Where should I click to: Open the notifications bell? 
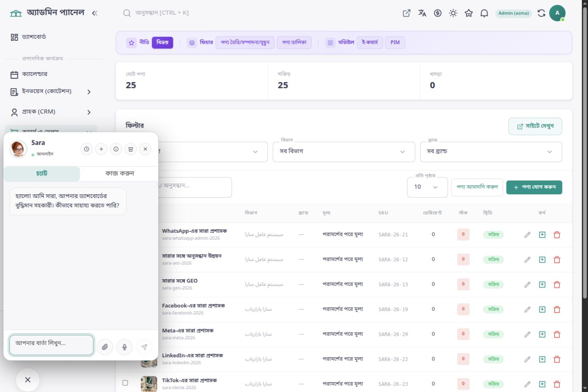(484, 13)
